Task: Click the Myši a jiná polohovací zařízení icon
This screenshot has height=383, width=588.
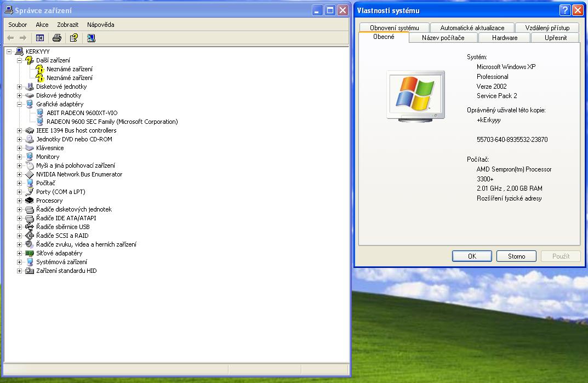Action: tap(29, 165)
